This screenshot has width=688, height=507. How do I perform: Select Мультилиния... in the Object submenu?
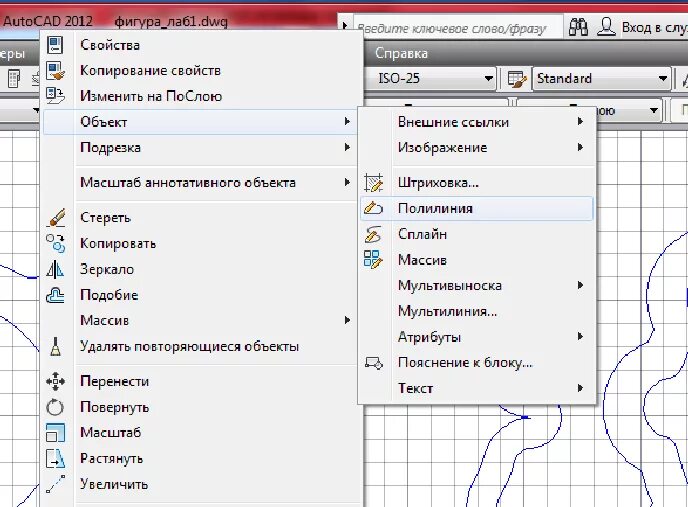click(x=476, y=311)
